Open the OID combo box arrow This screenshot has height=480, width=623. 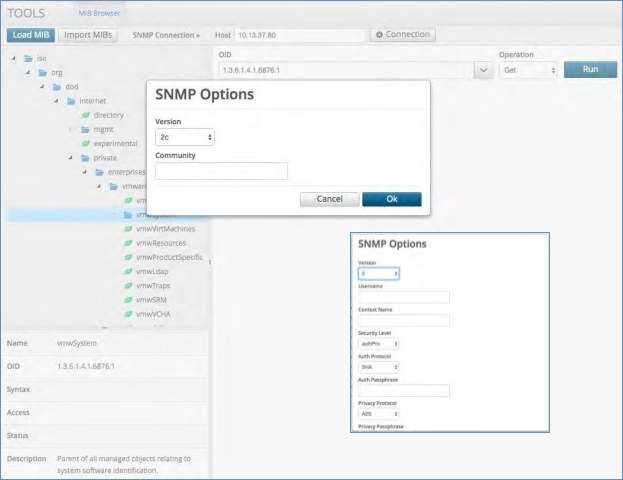[483, 71]
